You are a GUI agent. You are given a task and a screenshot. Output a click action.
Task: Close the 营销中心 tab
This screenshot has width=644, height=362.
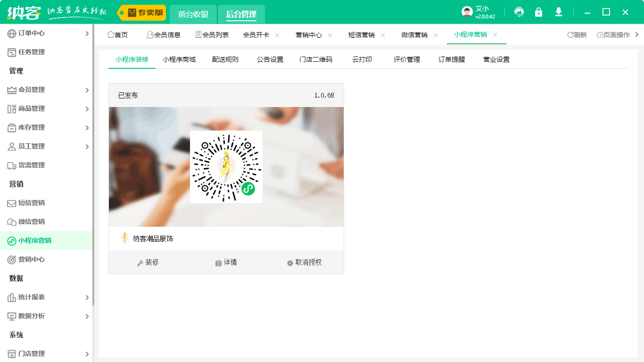(330, 35)
